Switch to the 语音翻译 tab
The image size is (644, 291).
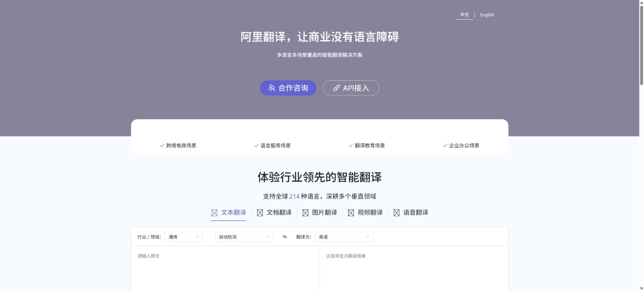[x=411, y=213]
